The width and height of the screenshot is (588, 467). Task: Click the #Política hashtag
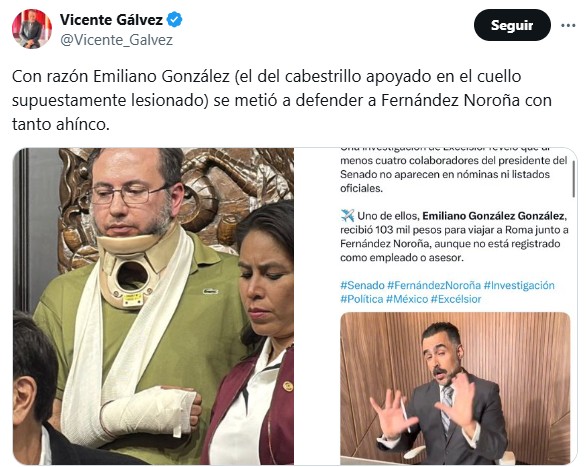[362, 299]
